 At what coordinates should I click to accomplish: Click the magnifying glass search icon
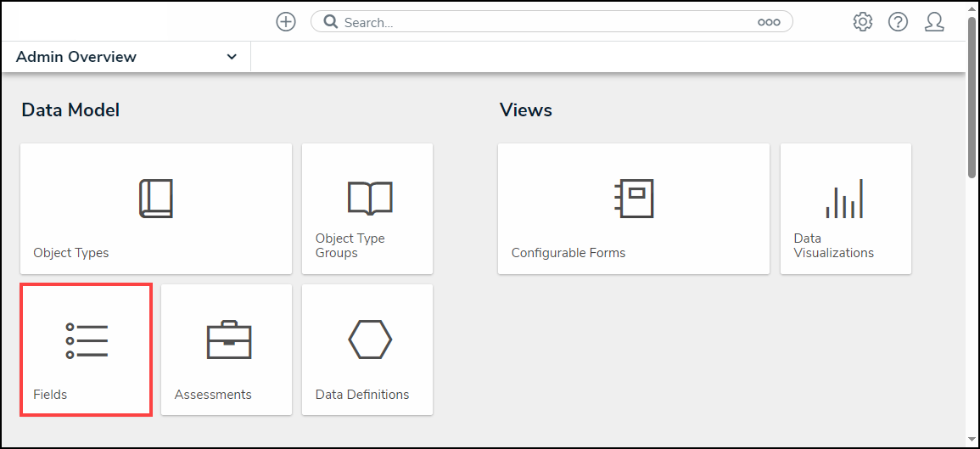pos(331,22)
